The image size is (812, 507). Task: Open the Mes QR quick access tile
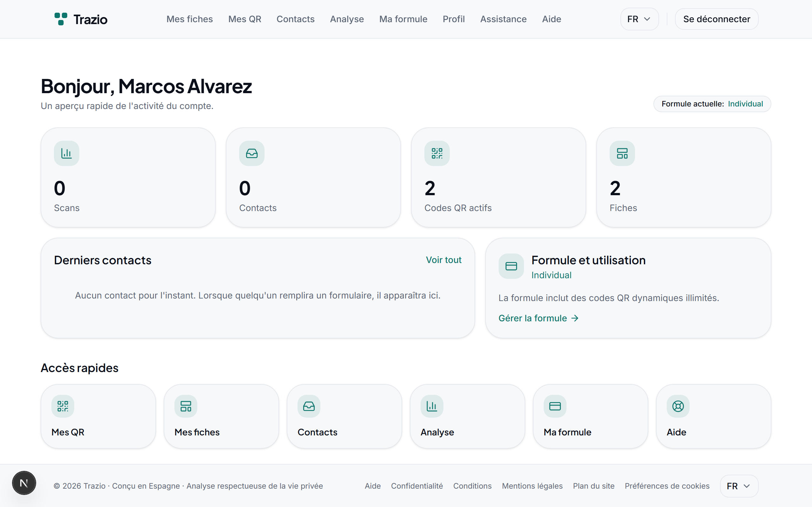(98, 416)
